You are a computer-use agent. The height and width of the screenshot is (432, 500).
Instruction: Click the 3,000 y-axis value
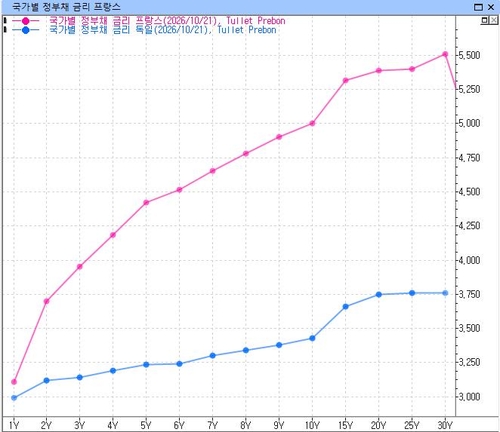pos(469,397)
